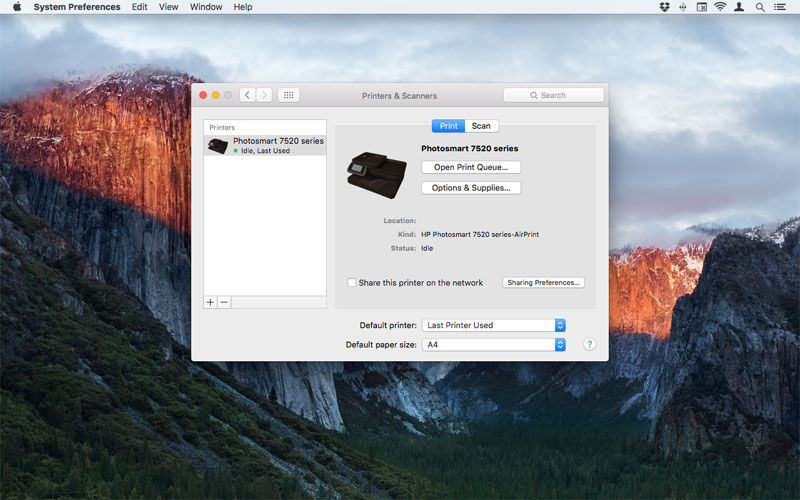The height and width of the screenshot is (500, 800).
Task: Click Open Print Queue button
Action: coord(471,167)
